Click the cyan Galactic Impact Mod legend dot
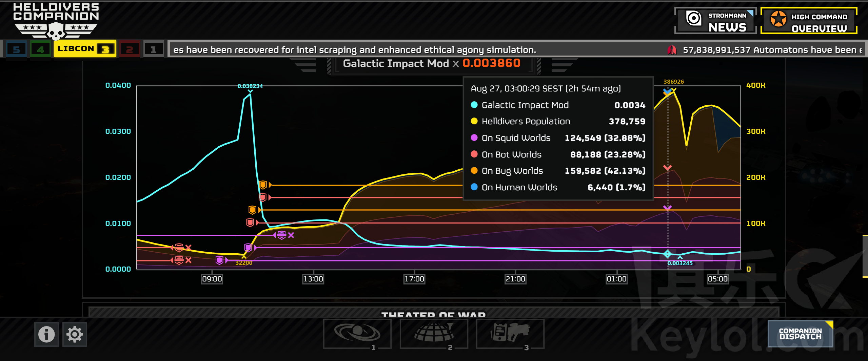 tap(474, 105)
